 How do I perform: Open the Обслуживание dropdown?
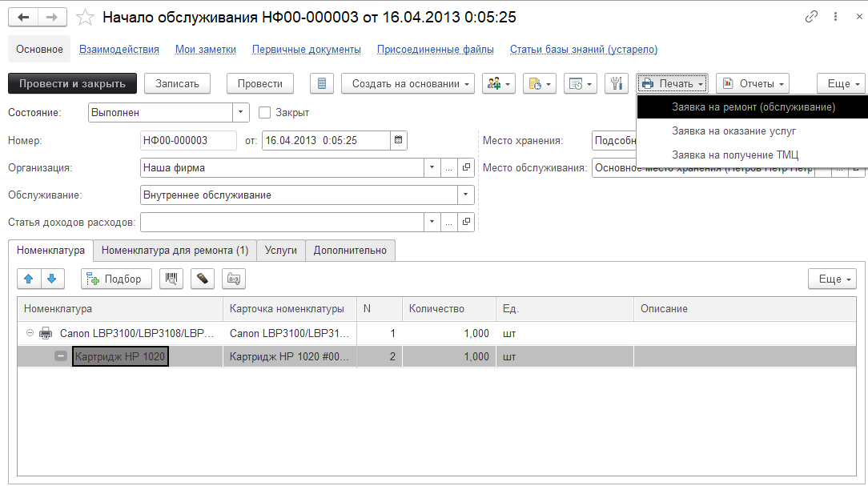pyautogui.click(x=465, y=195)
